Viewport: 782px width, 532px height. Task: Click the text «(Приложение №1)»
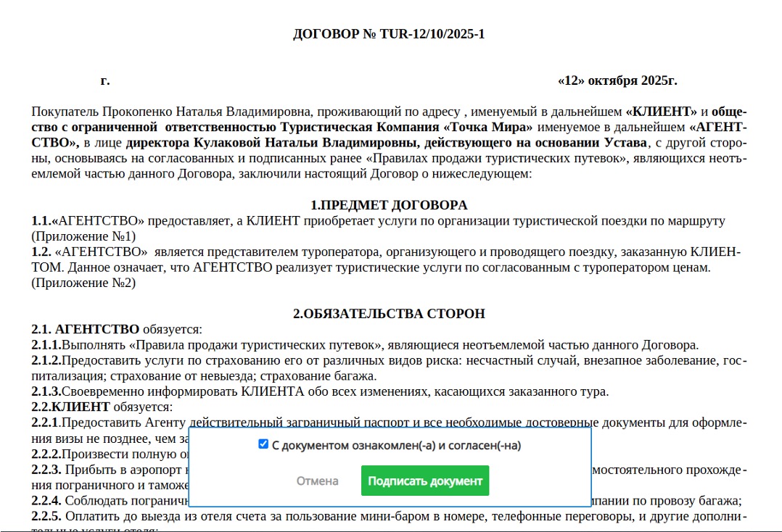83,236
